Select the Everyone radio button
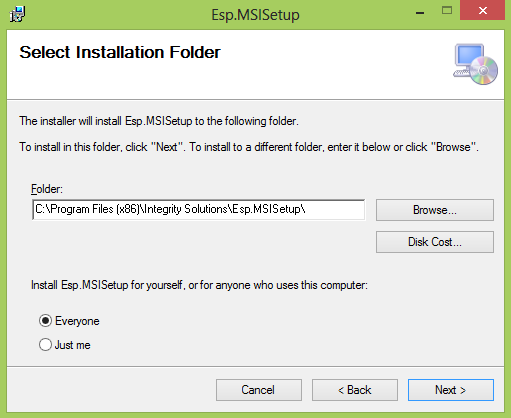The width and height of the screenshot is (511, 418). (x=45, y=321)
